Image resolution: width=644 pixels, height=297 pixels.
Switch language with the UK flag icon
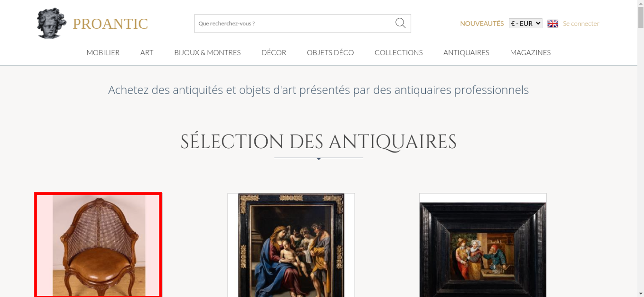(x=553, y=23)
